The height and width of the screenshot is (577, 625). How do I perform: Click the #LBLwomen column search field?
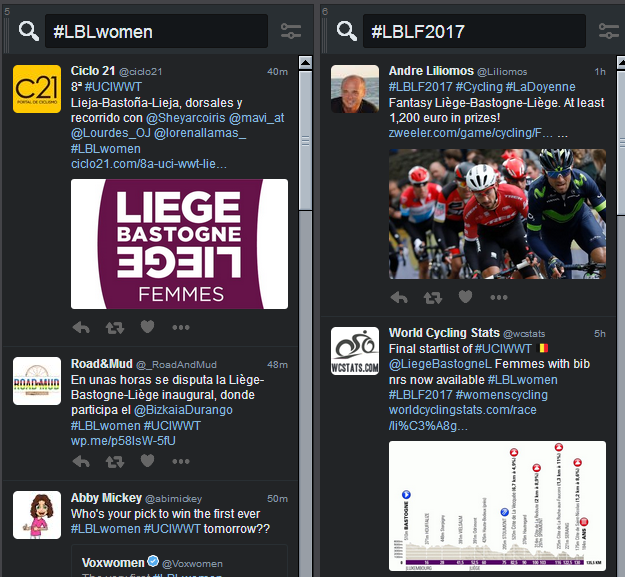156,31
